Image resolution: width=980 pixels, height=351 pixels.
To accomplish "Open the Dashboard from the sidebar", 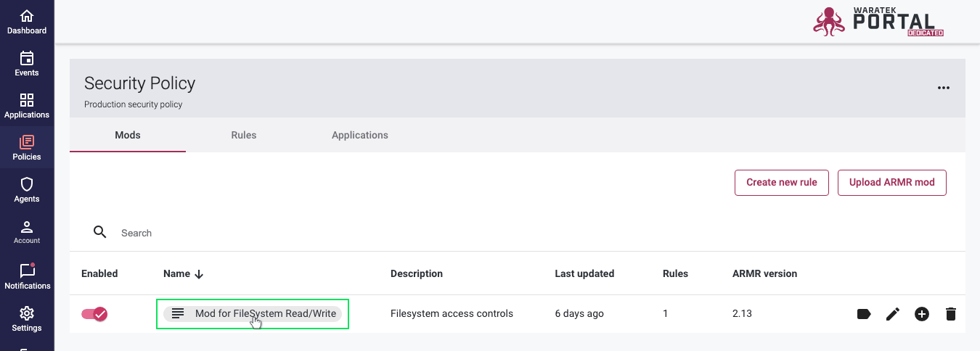I will 27,22.
